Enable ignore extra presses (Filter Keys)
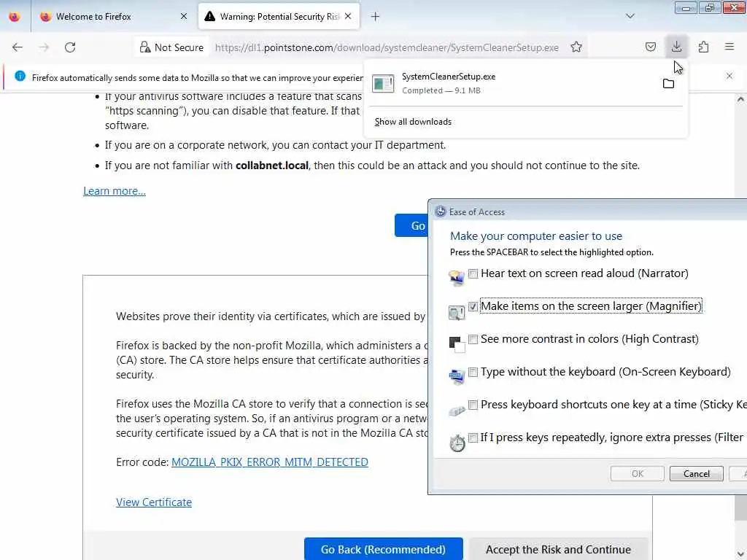Viewport: 747px width, 560px height. coord(473,438)
